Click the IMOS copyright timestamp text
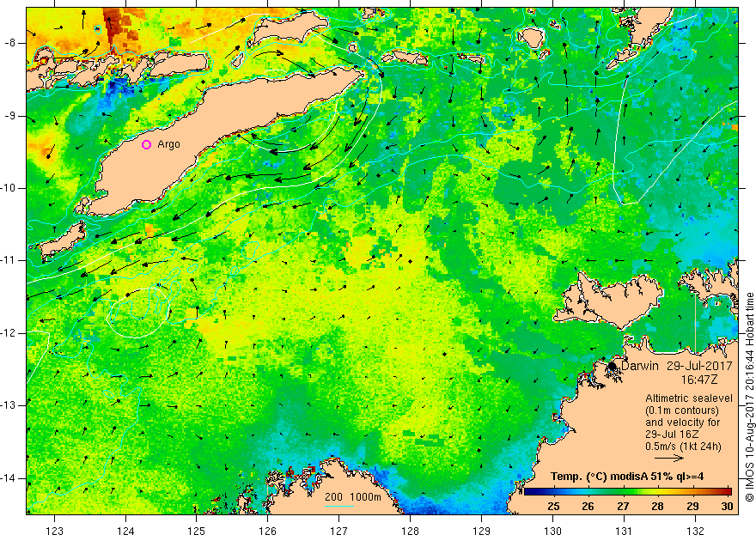756x541 pixels. click(x=749, y=398)
